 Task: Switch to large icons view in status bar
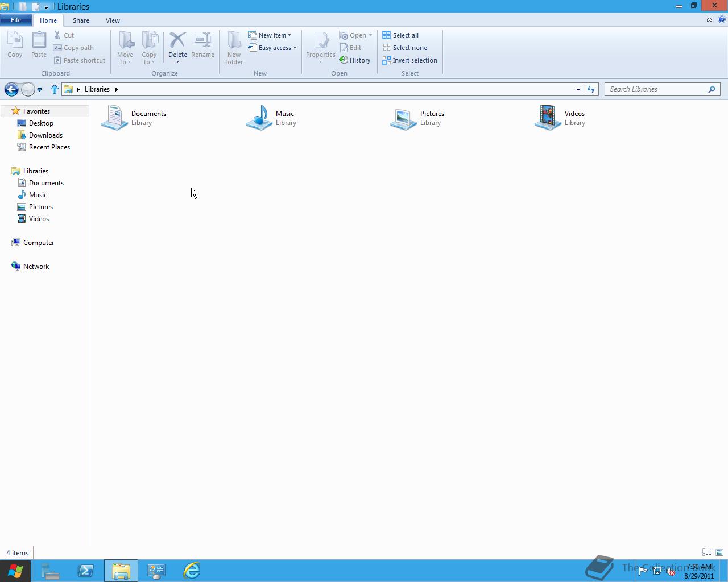click(719, 552)
